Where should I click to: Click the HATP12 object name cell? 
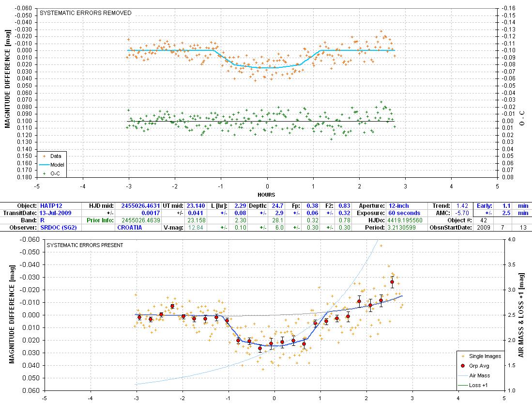pyautogui.click(x=51, y=206)
